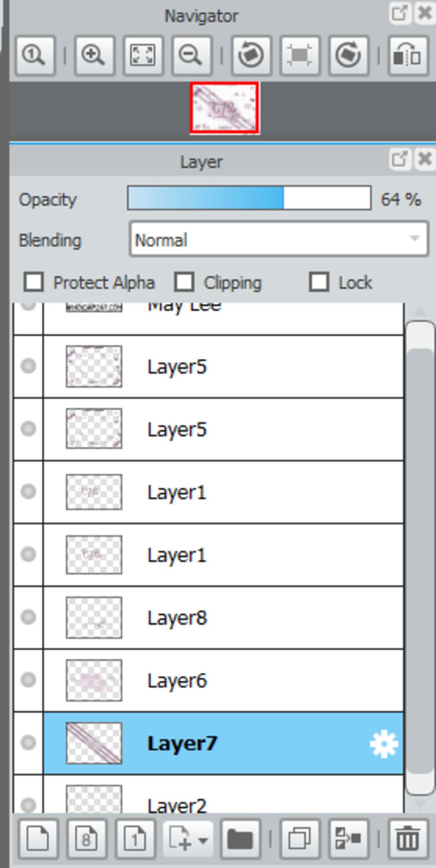Click the zoom in magnifier icon
This screenshot has width=436, height=868.
coord(94,56)
